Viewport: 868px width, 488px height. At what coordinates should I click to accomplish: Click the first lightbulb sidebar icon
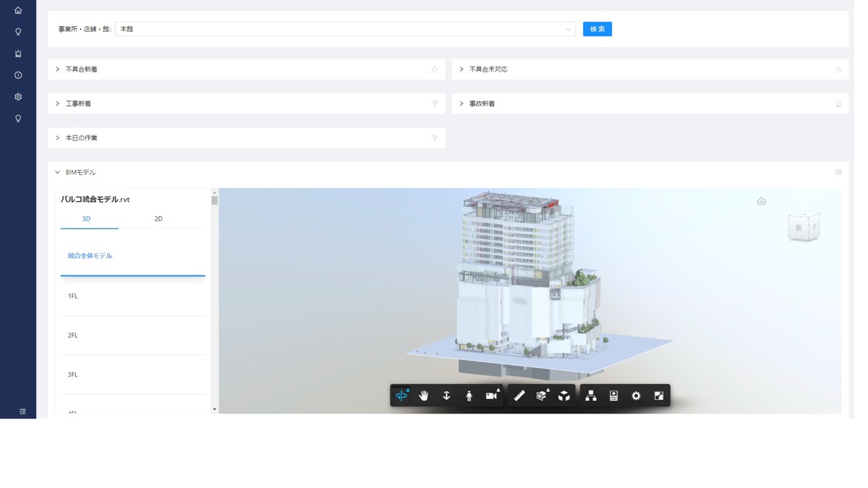pos(18,32)
